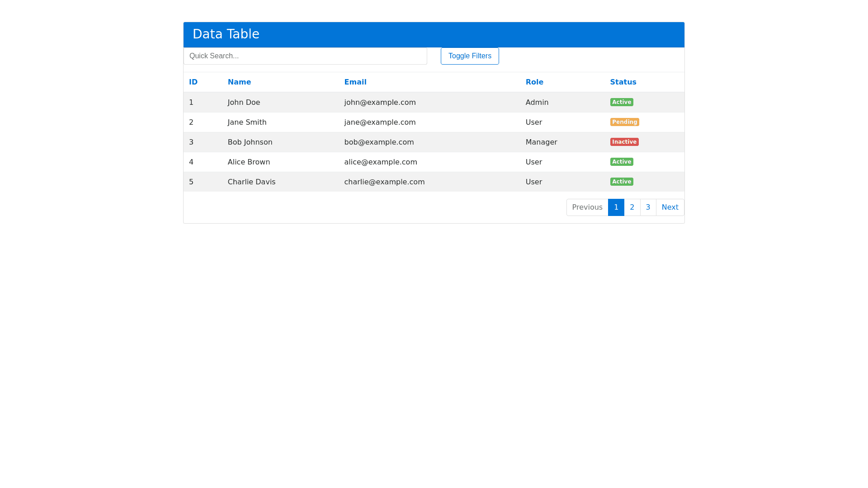
Task: Sort table by ID column header
Action: [193, 82]
